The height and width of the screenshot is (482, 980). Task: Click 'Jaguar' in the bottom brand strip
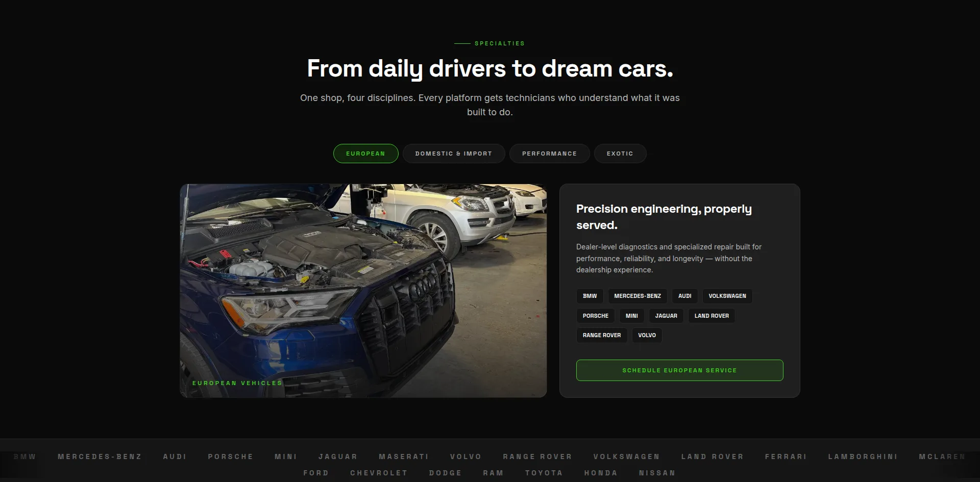click(338, 456)
